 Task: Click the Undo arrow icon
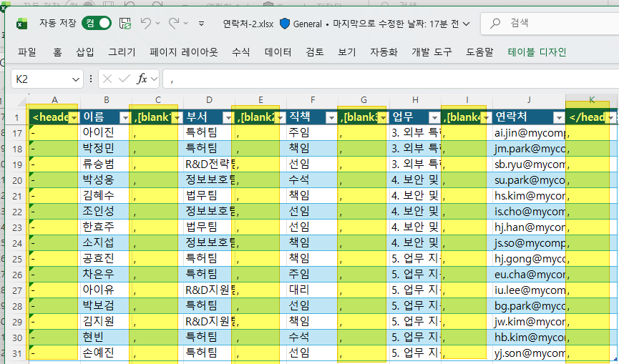point(146,24)
